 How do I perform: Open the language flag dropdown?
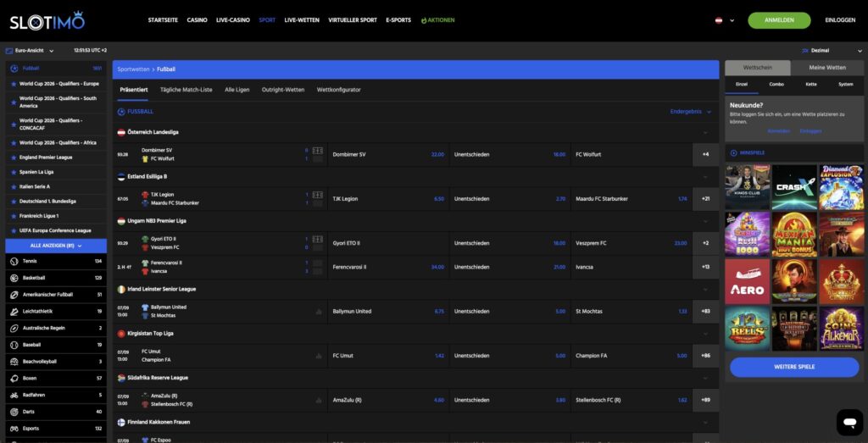(x=725, y=20)
